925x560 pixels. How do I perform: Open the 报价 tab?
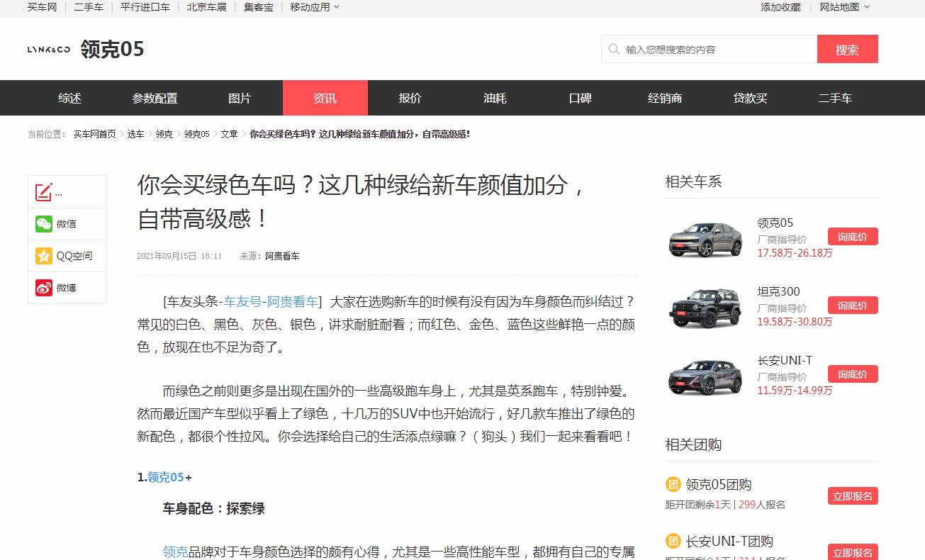coord(410,98)
